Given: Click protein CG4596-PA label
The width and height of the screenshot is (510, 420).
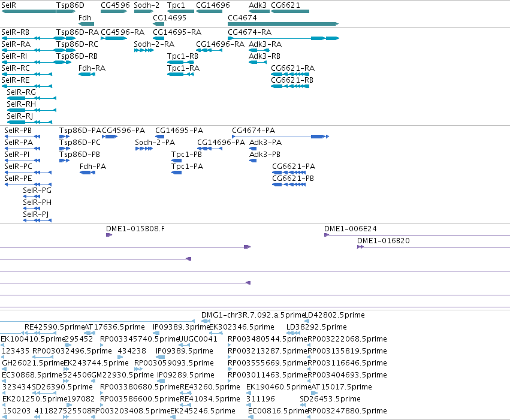Looking at the screenshot, I should [x=123, y=131].
